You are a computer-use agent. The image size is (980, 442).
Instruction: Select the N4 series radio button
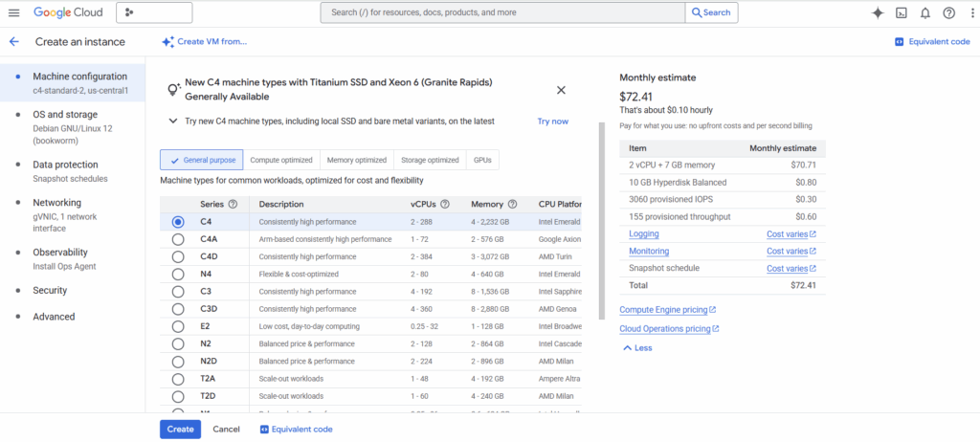pos(178,274)
